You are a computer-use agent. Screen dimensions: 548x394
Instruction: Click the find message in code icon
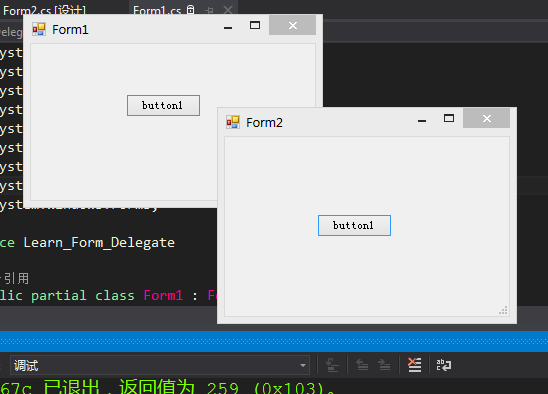point(332,365)
